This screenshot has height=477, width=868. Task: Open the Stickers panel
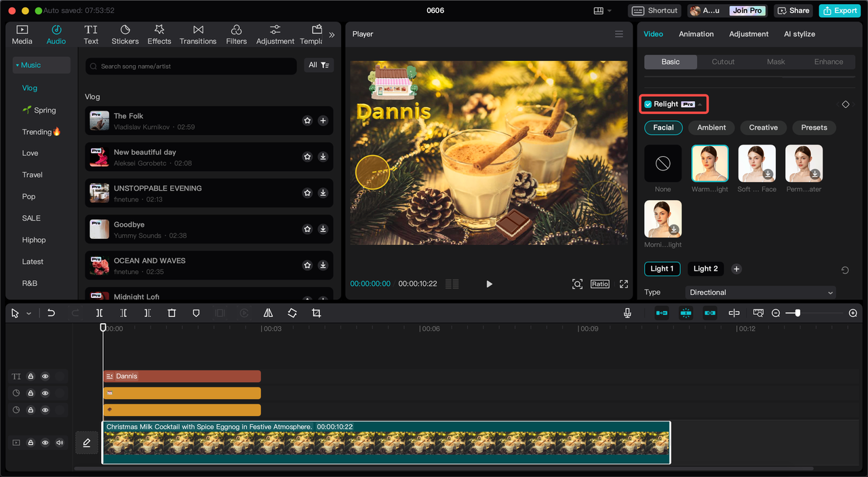125,35
